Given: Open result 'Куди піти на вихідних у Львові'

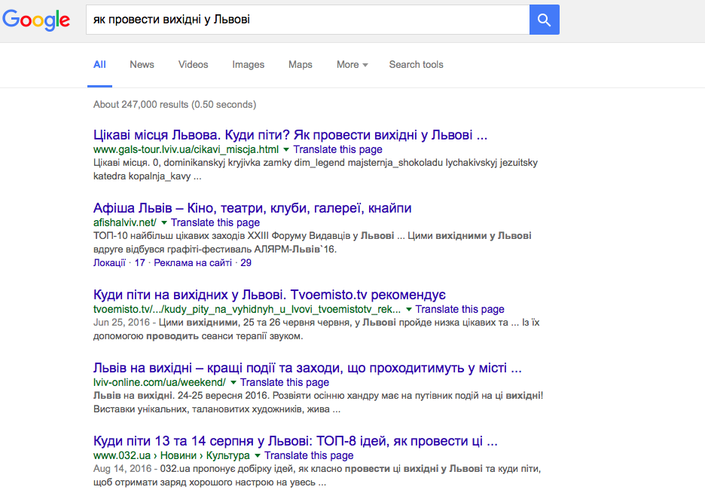Looking at the screenshot, I should tap(269, 295).
